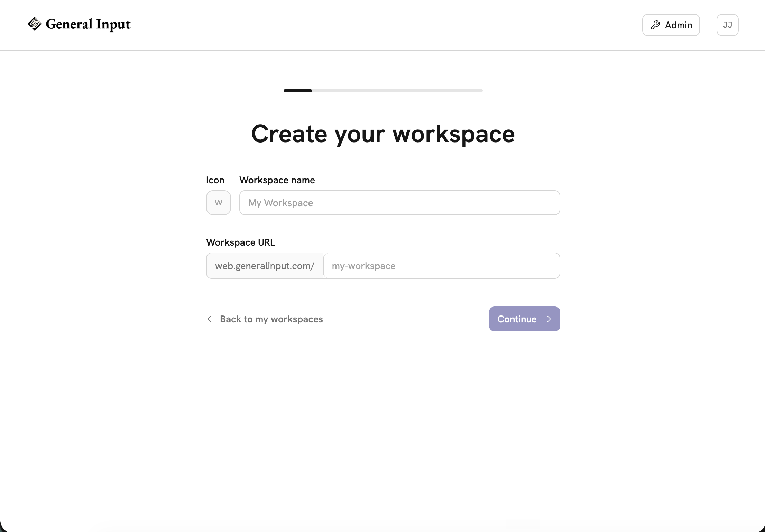Click the Icon label text
Screen dimensions: 765x532
[215, 180]
